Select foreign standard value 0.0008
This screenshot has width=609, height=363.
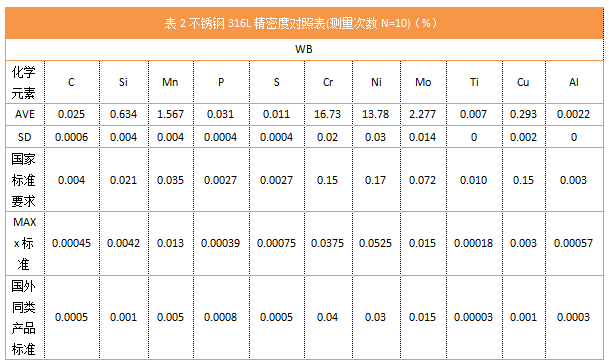click(220, 318)
